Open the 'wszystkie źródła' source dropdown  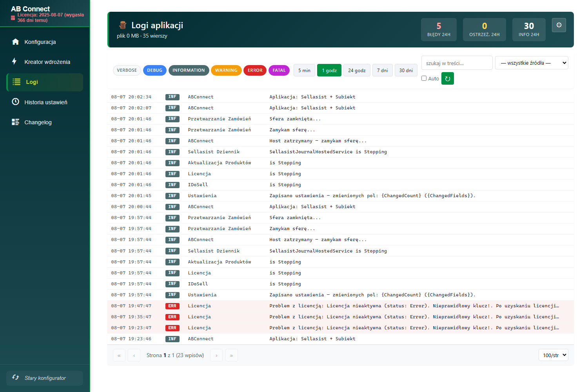(x=532, y=63)
